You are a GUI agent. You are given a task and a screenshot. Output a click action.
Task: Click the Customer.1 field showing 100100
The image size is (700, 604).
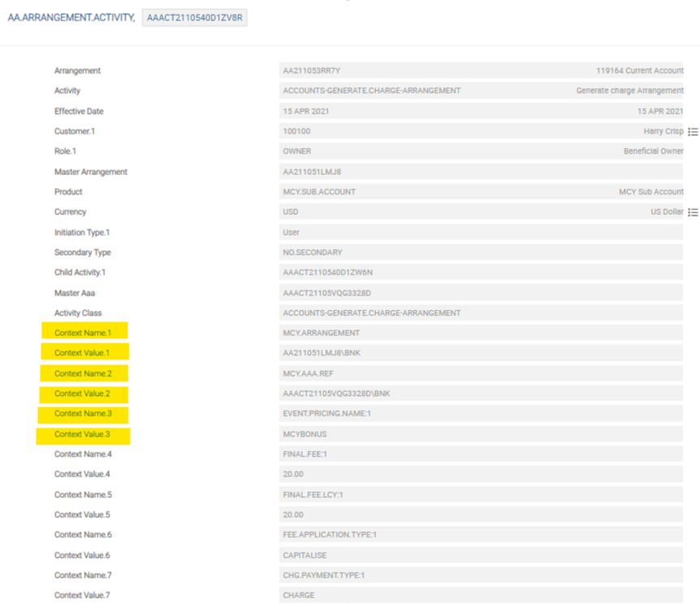pyautogui.click(x=480, y=131)
